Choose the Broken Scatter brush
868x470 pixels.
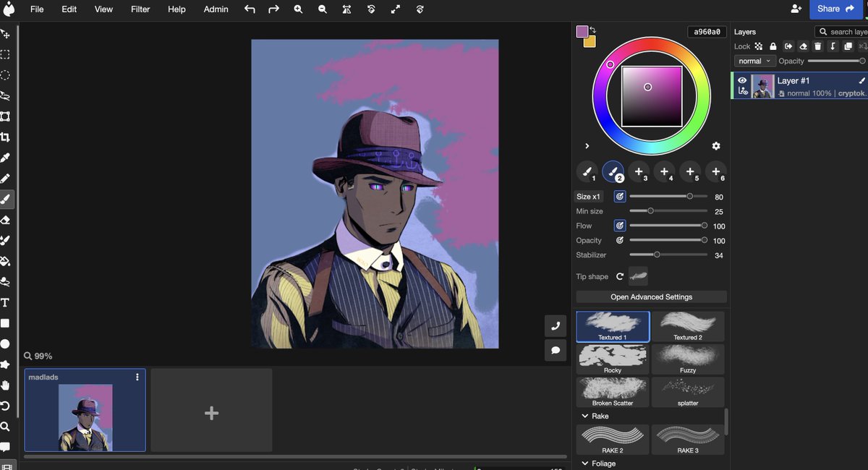pyautogui.click(x=613, y=392)
